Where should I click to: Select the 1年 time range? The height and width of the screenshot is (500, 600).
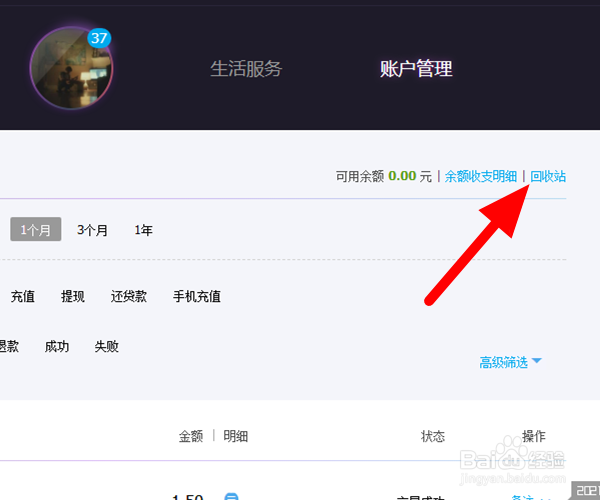[x=143, y=230]
